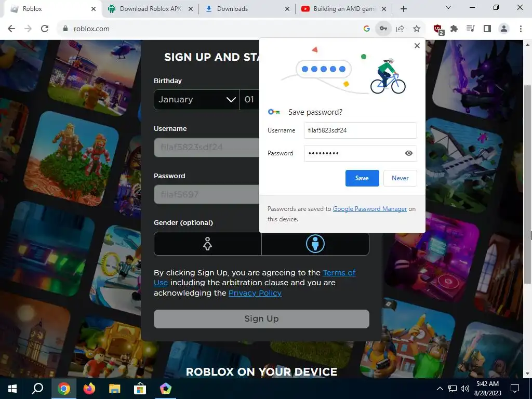Open Windows taskbar search

[x=37, y=389]
